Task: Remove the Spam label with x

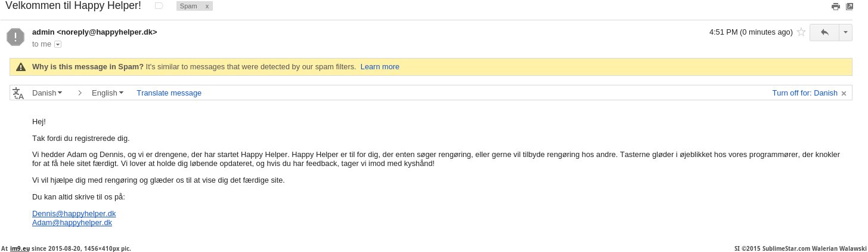Action: coord(207,6)
